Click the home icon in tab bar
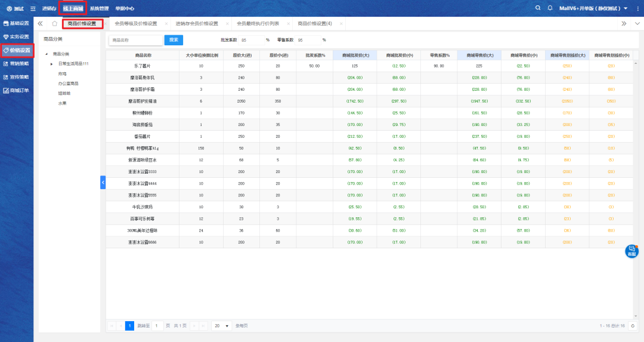The height and width of the screenshot is (342, 644). 54,24
